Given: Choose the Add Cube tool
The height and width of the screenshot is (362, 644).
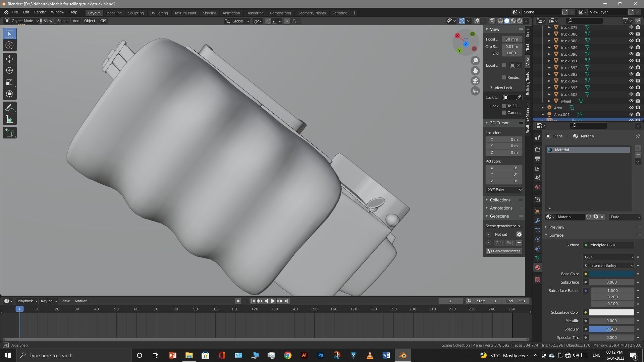Looking at the screenshot, I should point(9,133).
